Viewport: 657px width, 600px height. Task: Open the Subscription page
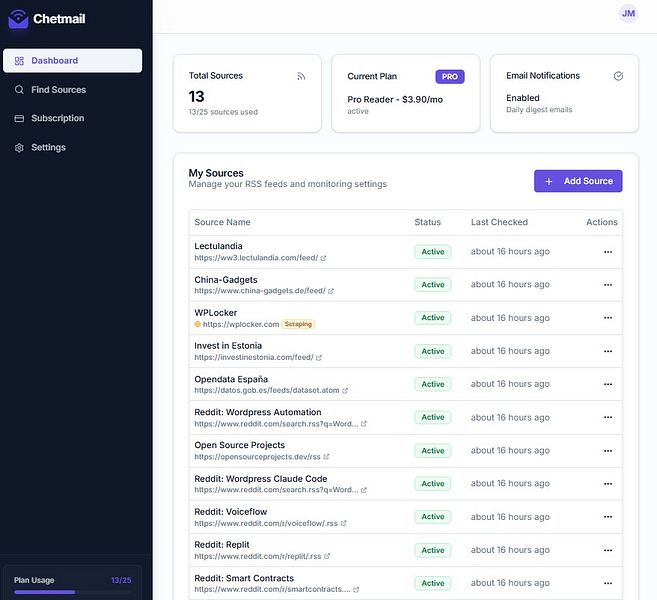click(x=72, y=119)
